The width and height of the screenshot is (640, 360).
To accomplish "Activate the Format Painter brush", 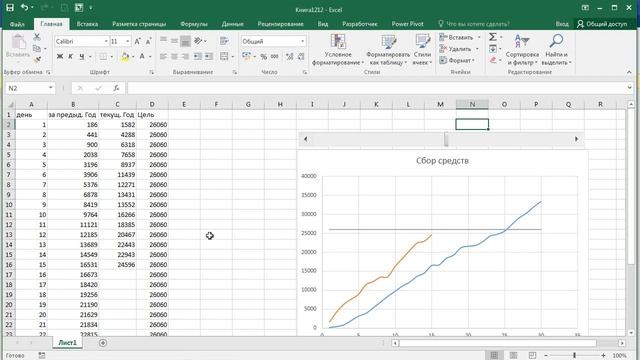I will coord(37,60).
